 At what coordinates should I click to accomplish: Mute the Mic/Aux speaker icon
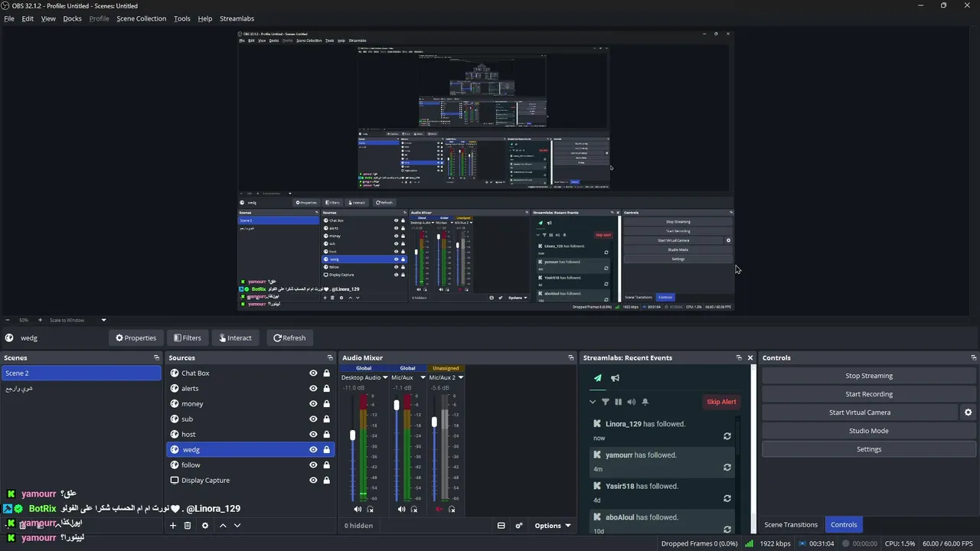(401, 509)
